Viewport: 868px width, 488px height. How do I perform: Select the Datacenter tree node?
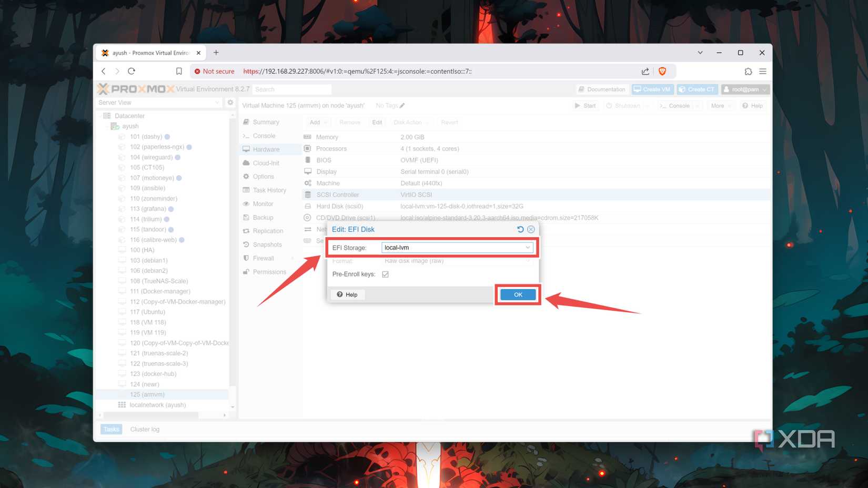[x=129, y=116]
